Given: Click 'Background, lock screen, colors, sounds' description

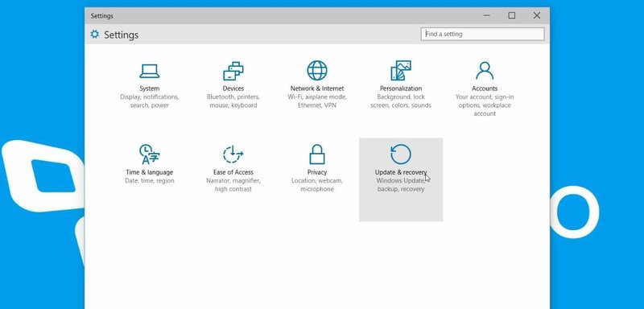Looking at the screenshot, I should (x=401, y=101).
